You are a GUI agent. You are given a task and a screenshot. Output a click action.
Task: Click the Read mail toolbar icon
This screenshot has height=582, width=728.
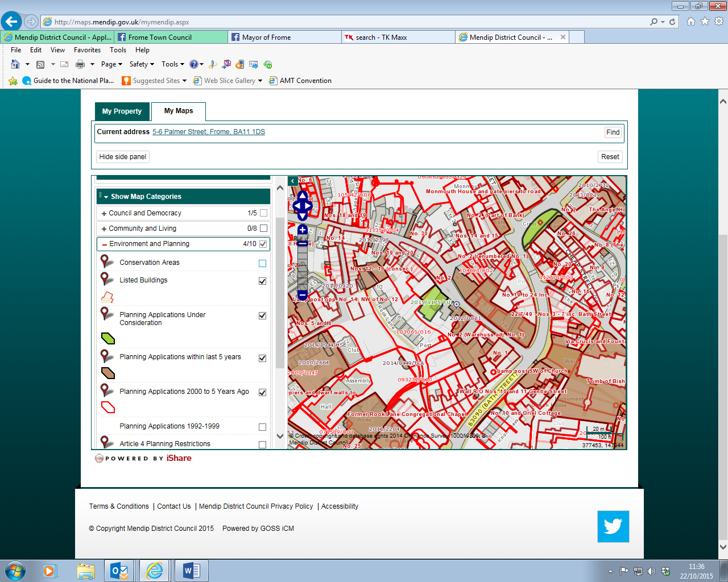point(64,64)
